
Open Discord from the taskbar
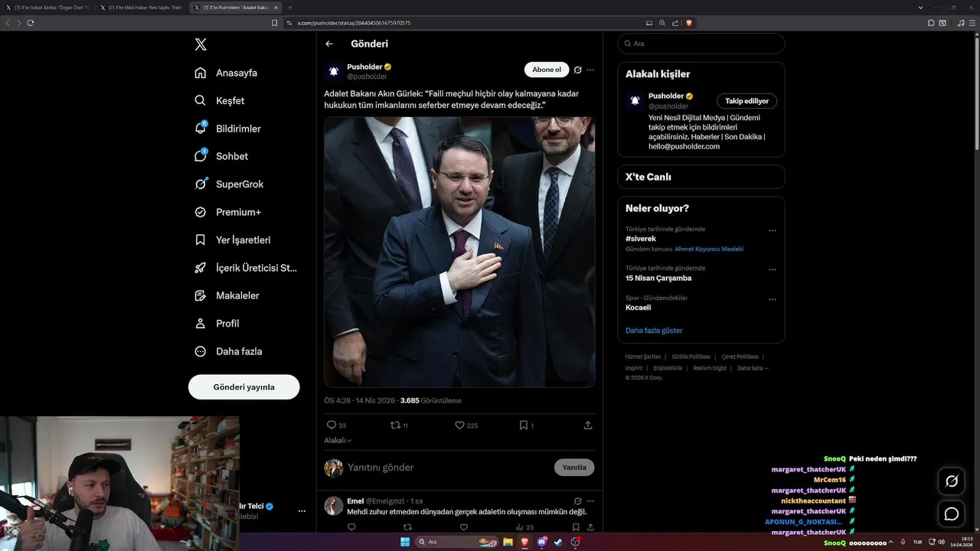point(542,542)
